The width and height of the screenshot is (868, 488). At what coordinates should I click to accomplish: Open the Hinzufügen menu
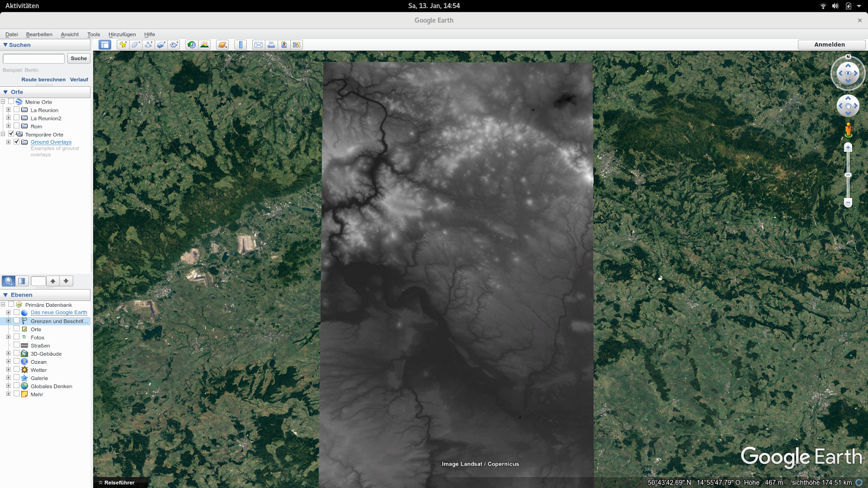tap(122, 34)
